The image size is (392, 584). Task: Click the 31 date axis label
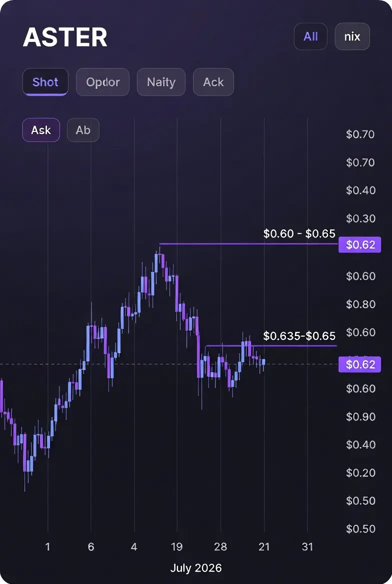click(307, 547)
